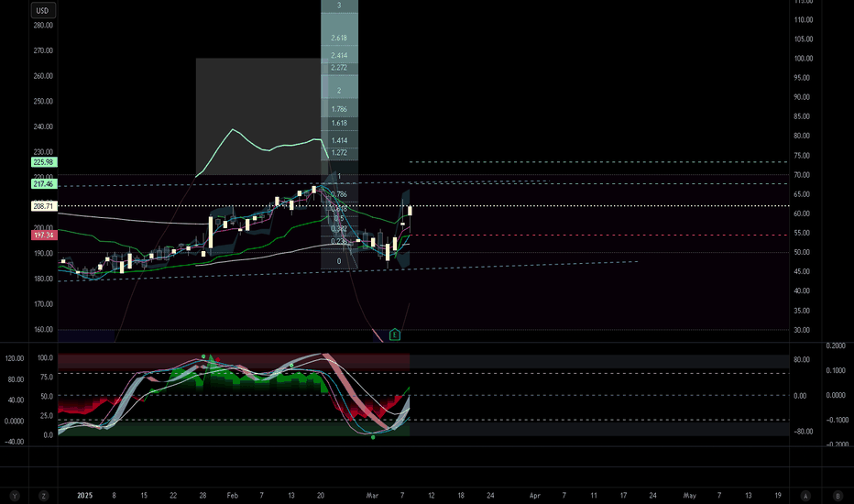The height and width of the screenshot is (504, 854).
Task: Select the 217.46 green price label
Action: click(44, 184)
